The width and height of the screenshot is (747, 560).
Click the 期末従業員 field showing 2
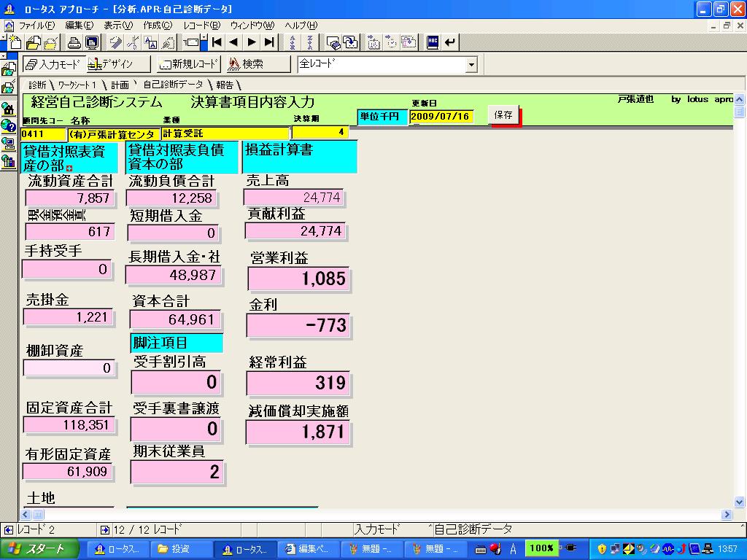[x=177, y=472]
